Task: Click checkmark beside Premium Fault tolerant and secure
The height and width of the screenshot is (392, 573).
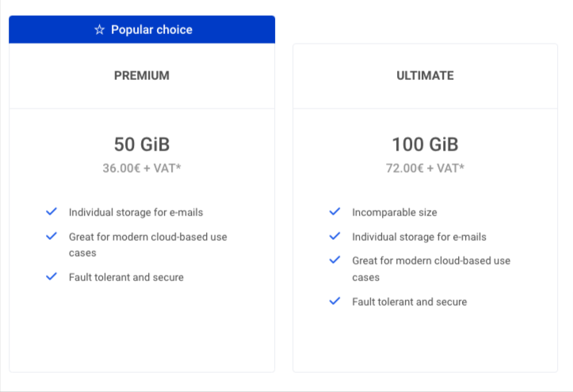Action: pos(52,276)
